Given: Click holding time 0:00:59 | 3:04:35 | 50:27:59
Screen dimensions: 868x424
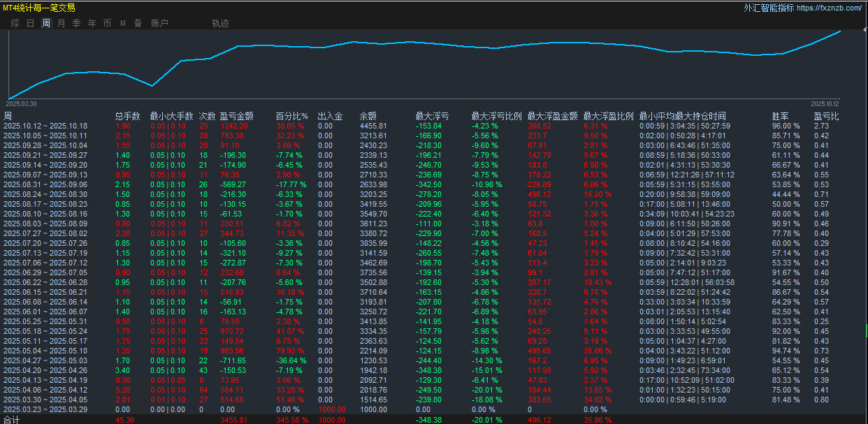Looking at the screenshot, I should (684, 126).
